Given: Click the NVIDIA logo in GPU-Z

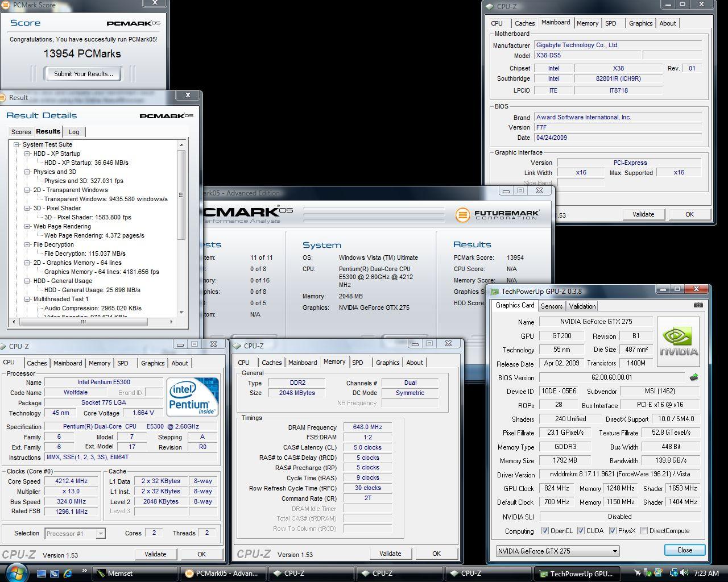Looking at the screenshot, I should point(679,342).
